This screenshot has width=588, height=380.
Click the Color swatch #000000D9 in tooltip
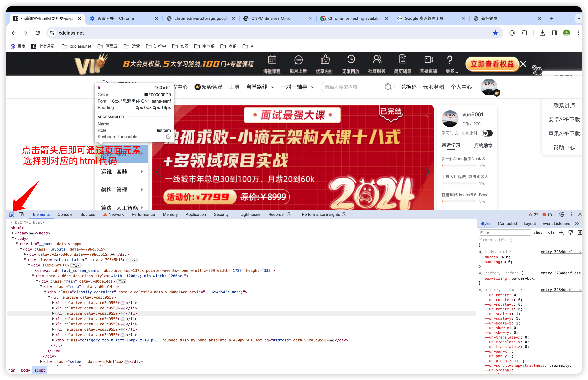click(x=146, y=95)
